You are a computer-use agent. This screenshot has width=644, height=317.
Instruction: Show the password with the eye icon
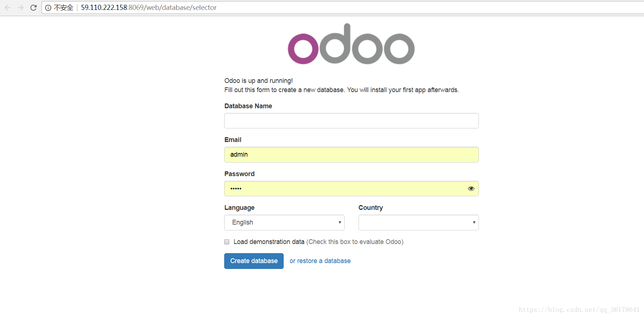coord(471,189)
